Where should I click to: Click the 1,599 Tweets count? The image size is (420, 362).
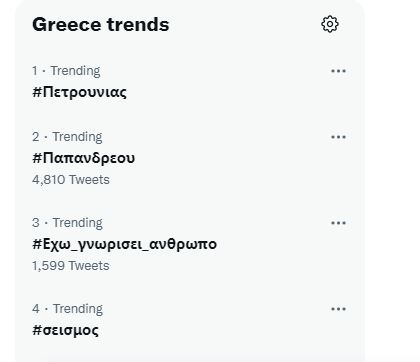71,266
